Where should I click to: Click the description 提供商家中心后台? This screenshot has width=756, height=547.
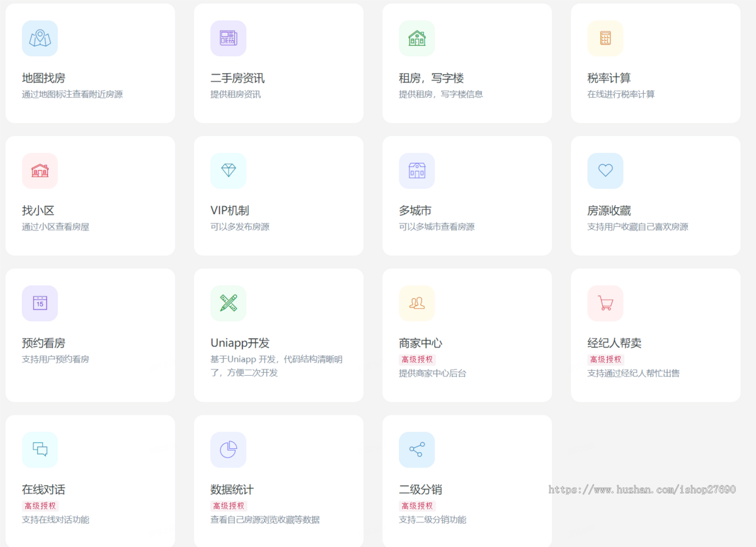pos(432,373)
